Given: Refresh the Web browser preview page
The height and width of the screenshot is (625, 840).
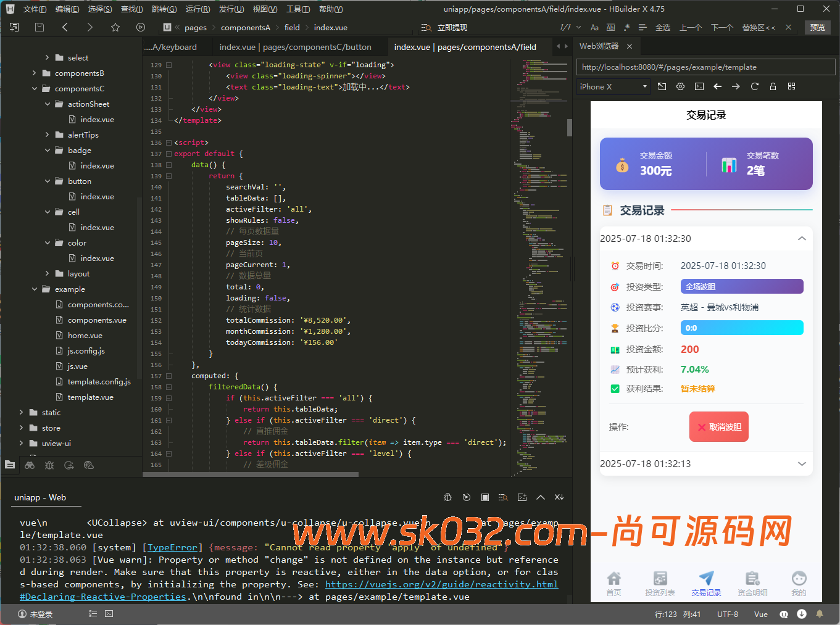Looking at the screenshot, I should point(754,86).
